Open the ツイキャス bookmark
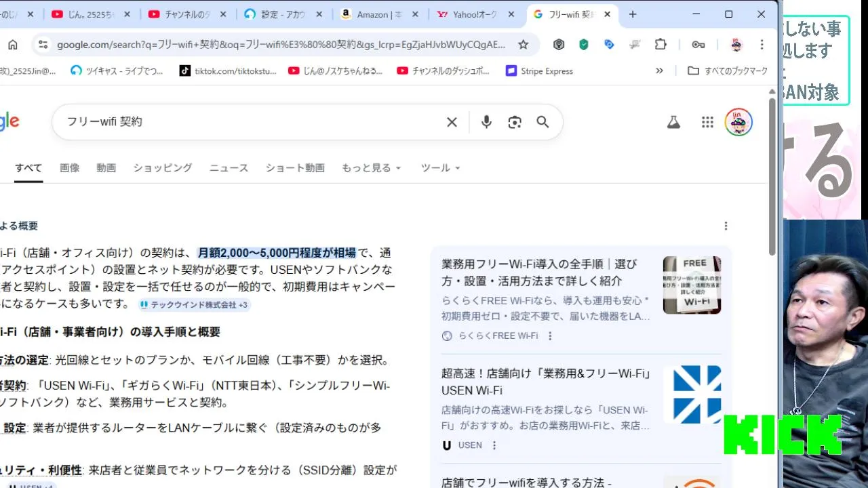868x488 pixels. coord(117,70)
